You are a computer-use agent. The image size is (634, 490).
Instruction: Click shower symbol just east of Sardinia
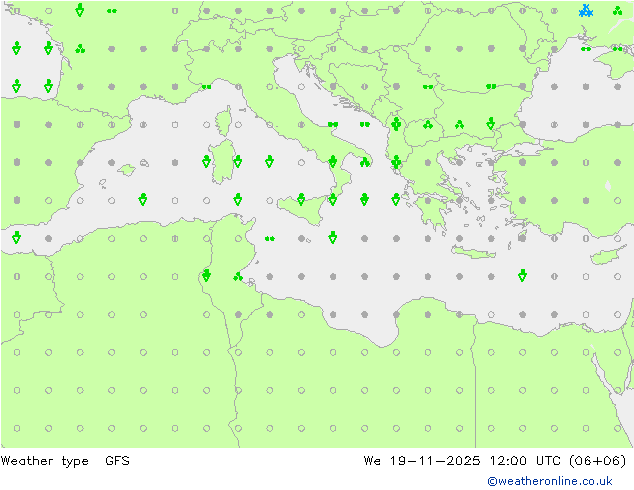coord(238,161)
